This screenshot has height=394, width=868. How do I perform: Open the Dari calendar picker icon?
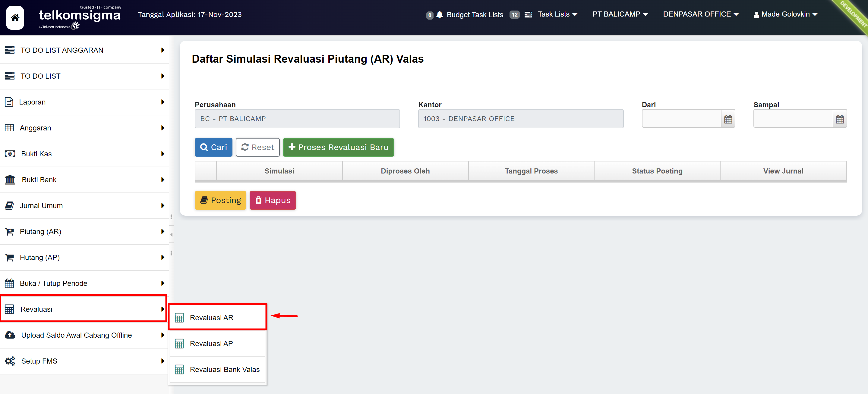coord(728,119)
